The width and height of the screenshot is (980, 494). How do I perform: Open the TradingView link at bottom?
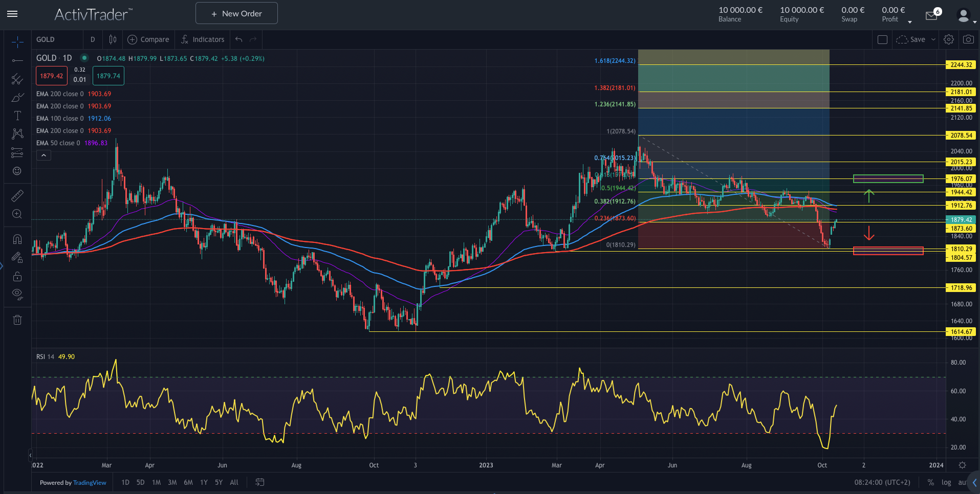pyautogui.click(x=90, y=482)
